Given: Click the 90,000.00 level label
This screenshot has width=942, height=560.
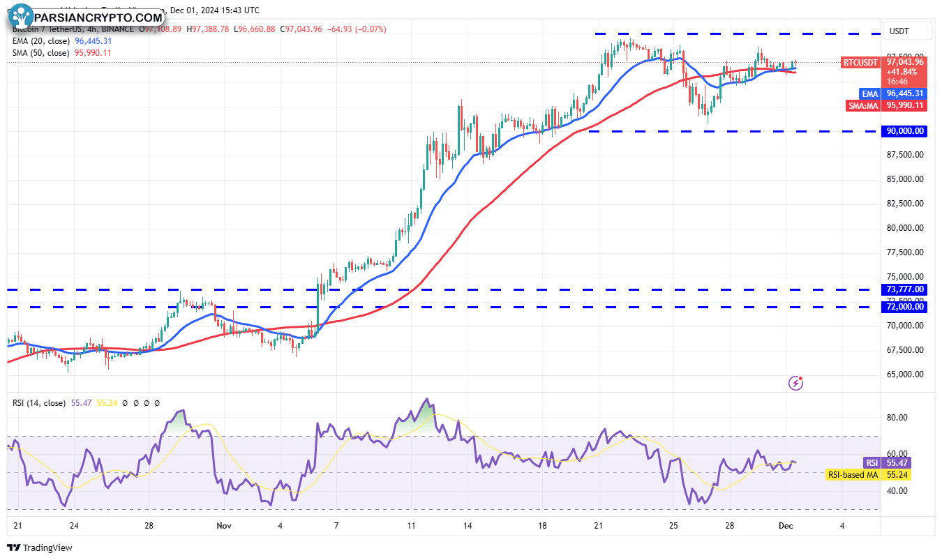Looking at the screenshot, I should click(906, 131).
